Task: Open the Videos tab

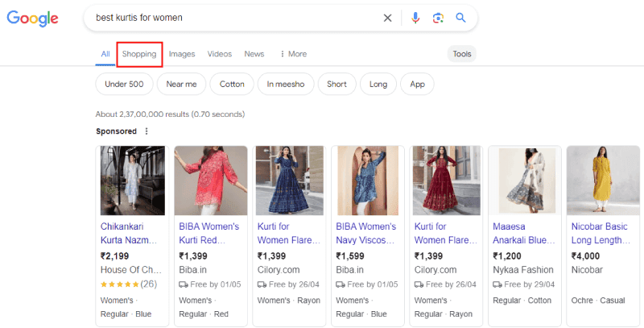Action: (219, 54)
